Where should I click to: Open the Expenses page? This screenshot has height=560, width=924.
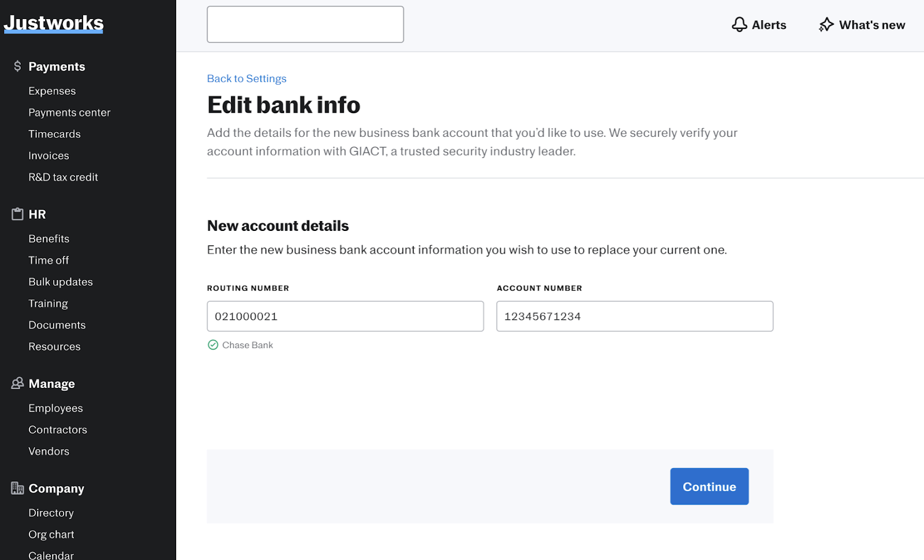(52, 91)
